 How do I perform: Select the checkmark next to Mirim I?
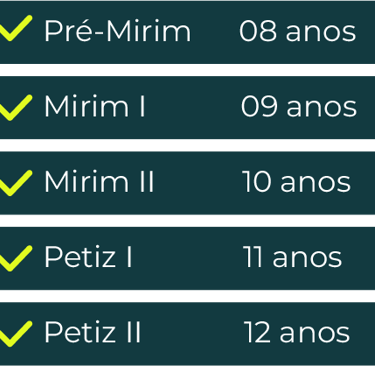(x=15, y=107)
